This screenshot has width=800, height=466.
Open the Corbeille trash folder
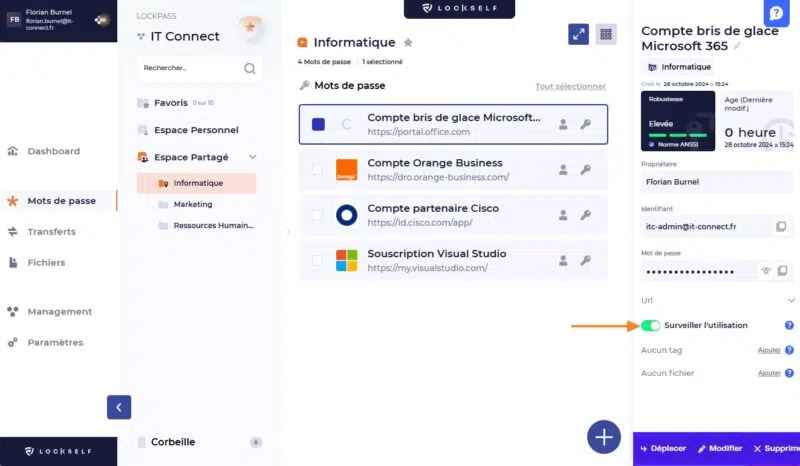point(173,442)
